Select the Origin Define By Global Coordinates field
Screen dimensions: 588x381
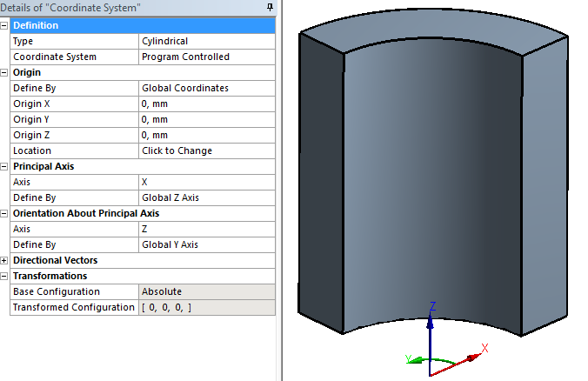pos(207,88)
